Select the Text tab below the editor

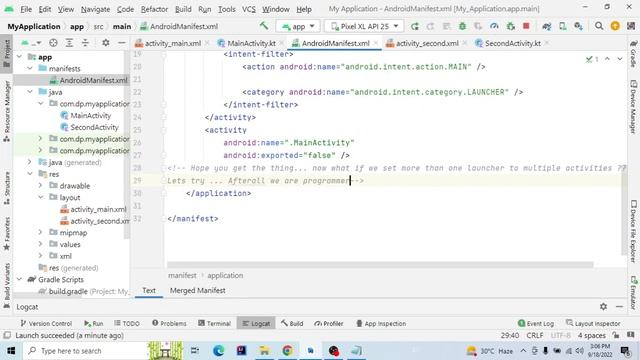149,291
